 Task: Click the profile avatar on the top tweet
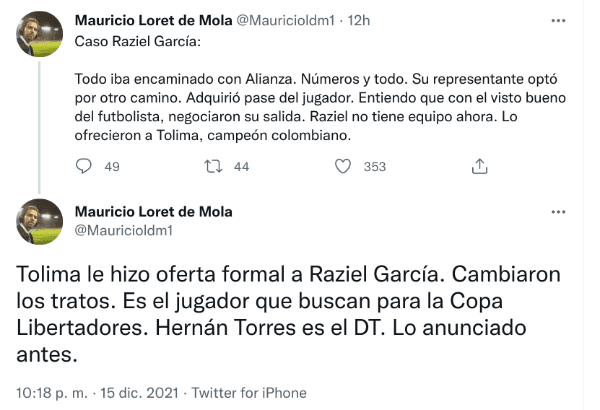tap(41, 38)
